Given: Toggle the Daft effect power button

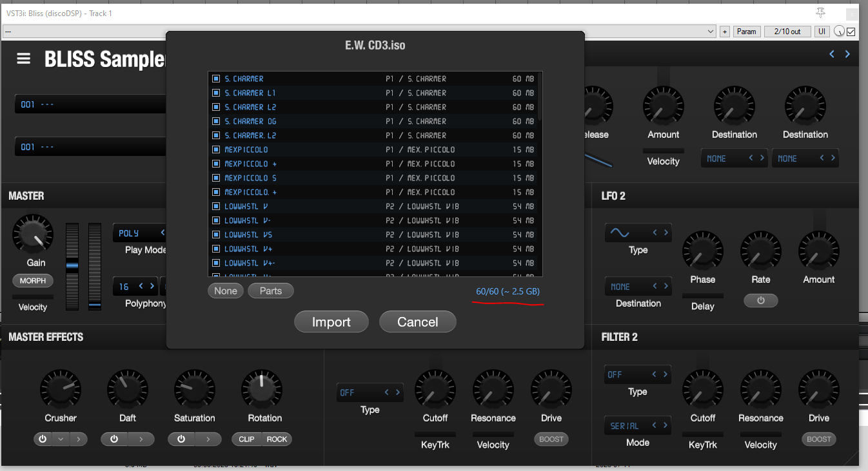Looking at the screenshot, I should [114, 439].
